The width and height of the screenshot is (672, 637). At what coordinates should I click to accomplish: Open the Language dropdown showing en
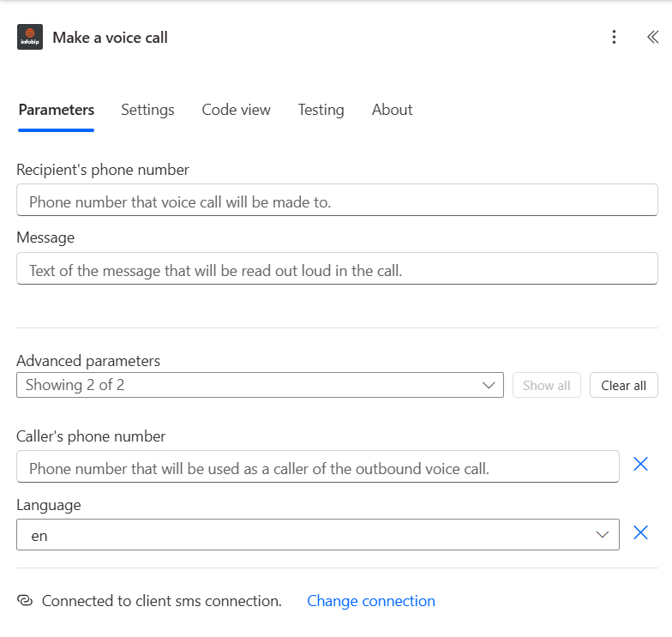point(317,535)
